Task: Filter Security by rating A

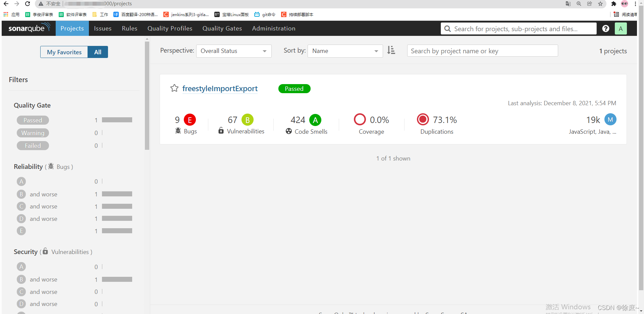Action: 21,266
